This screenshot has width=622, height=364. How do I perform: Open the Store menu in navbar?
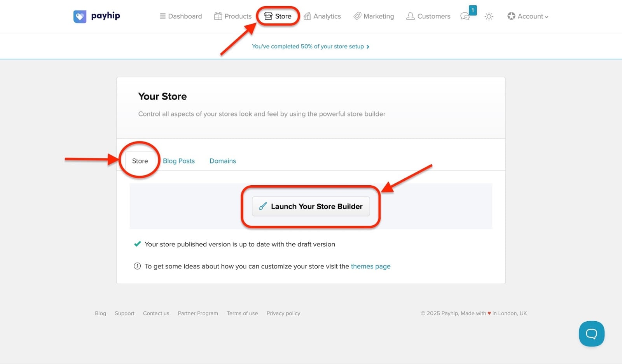click(x=278, y=16)
